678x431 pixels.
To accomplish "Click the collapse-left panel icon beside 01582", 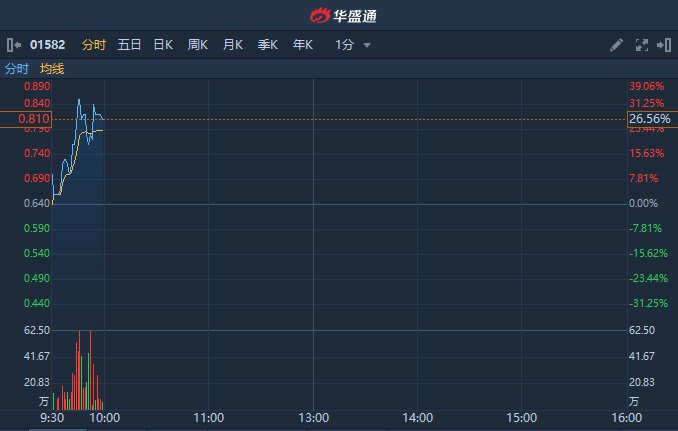I will (13, 45).
